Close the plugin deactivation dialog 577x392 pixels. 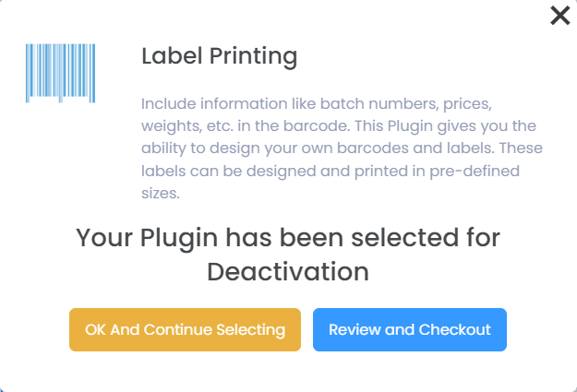(x=559, y=16)
